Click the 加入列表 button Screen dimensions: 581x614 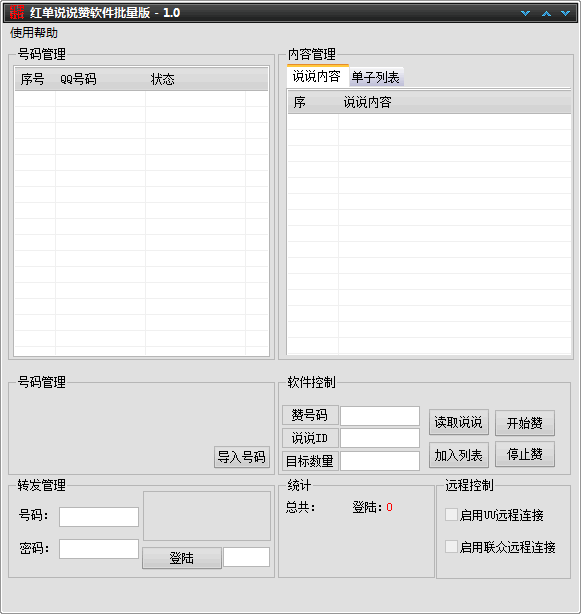(x=458, y=455)
